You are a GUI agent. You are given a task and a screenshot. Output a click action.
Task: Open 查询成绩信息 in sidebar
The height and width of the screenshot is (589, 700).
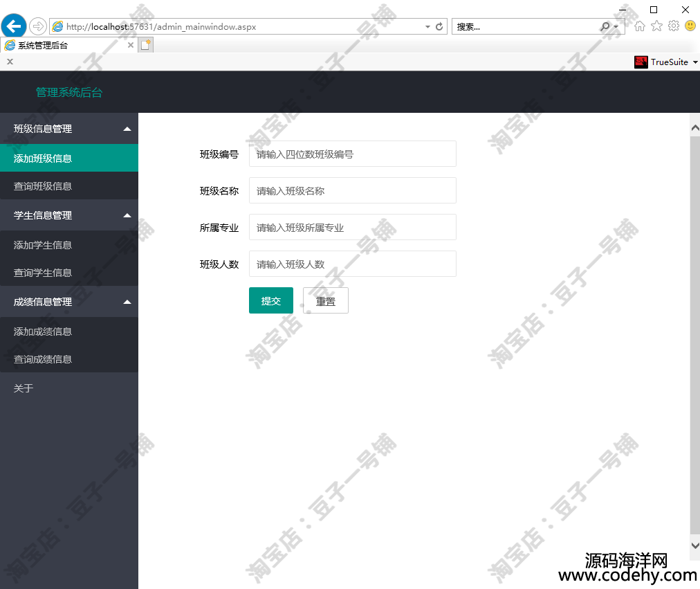(69, 359)
